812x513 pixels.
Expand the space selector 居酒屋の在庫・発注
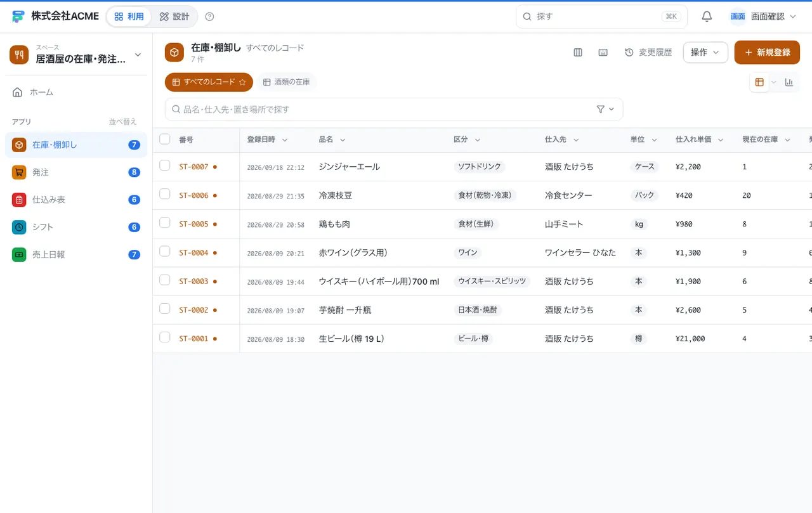[75, 55]
